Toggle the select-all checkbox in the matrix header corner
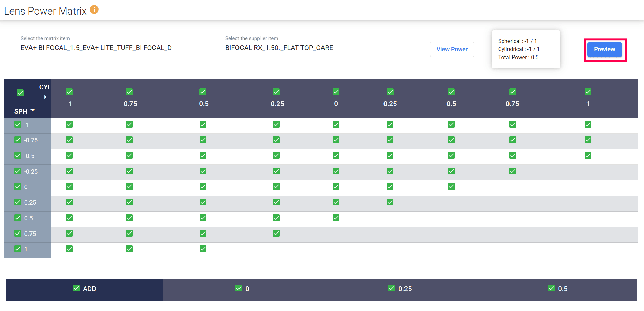Screen dimensions: 644x311 pos(20,93)
